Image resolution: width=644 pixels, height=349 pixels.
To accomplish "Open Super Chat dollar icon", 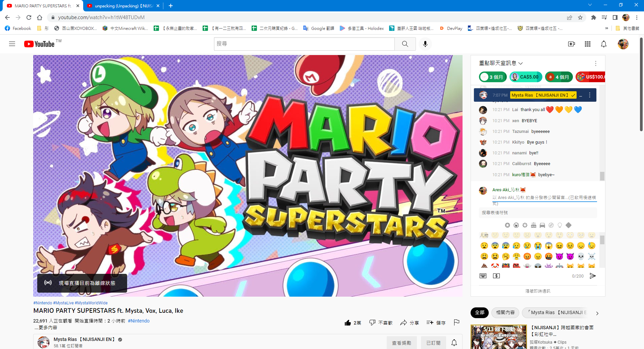I will 496,276.
